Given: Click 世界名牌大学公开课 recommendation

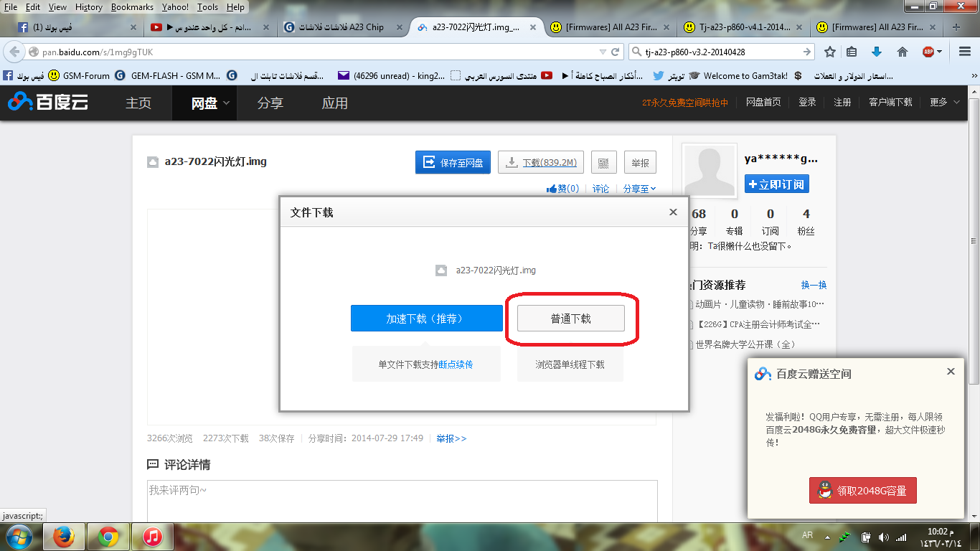Looking at the screenshot, I should pos(745,344).
